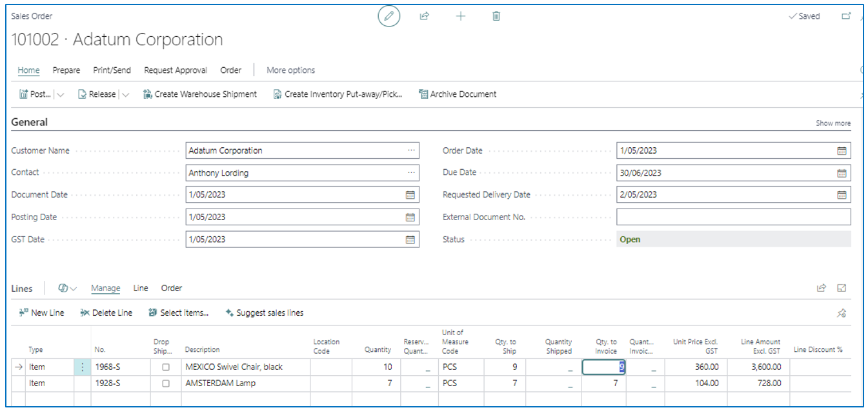Toggle Drop Shipment checkbox for AMSTERDAM Lamp
The image size is (868, 410).
(x=166, y=384)
